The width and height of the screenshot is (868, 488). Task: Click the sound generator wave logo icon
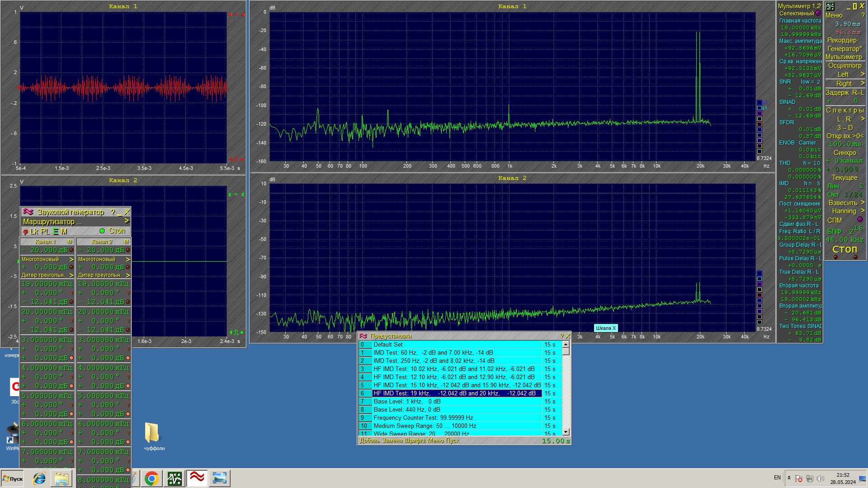click(x=28, y=212)
